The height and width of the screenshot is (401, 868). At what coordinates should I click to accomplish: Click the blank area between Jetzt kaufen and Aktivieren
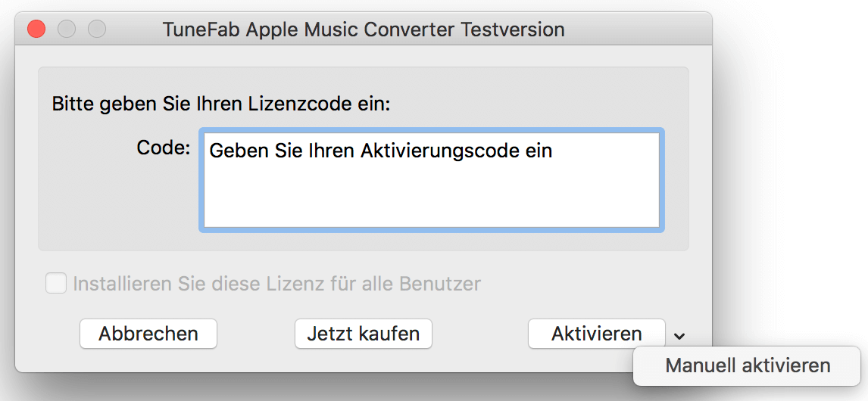coord(479,334)
